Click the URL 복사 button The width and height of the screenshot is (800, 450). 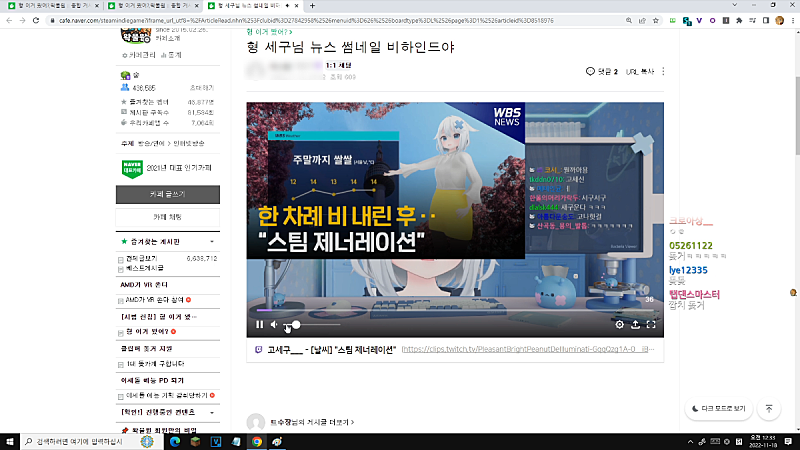click(639, 72)
